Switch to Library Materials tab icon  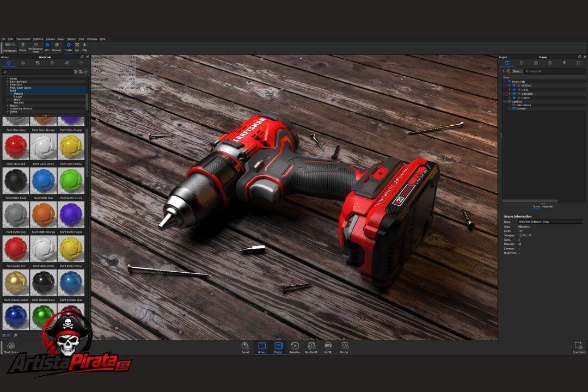click(x=9, y=63)
